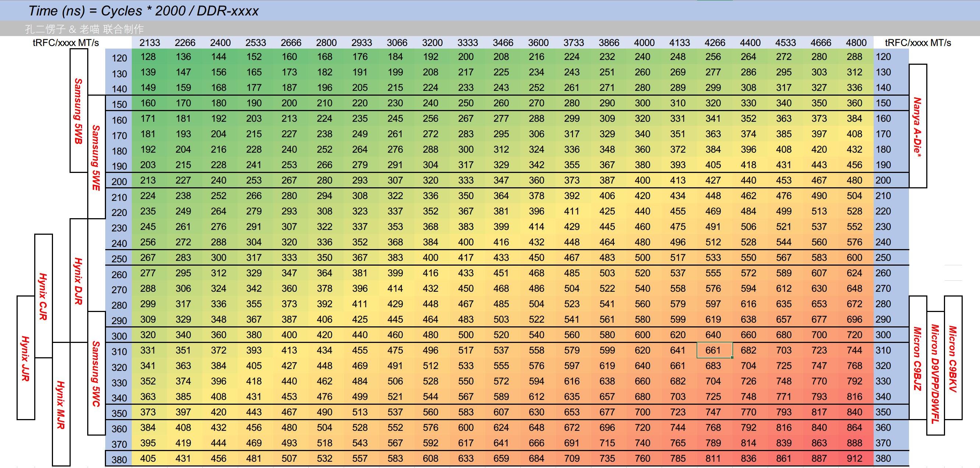Screen dimensions: 980x468
Task: Select the Hynix MJR label box
Action: pyautogui.click(x=61, y=404)
